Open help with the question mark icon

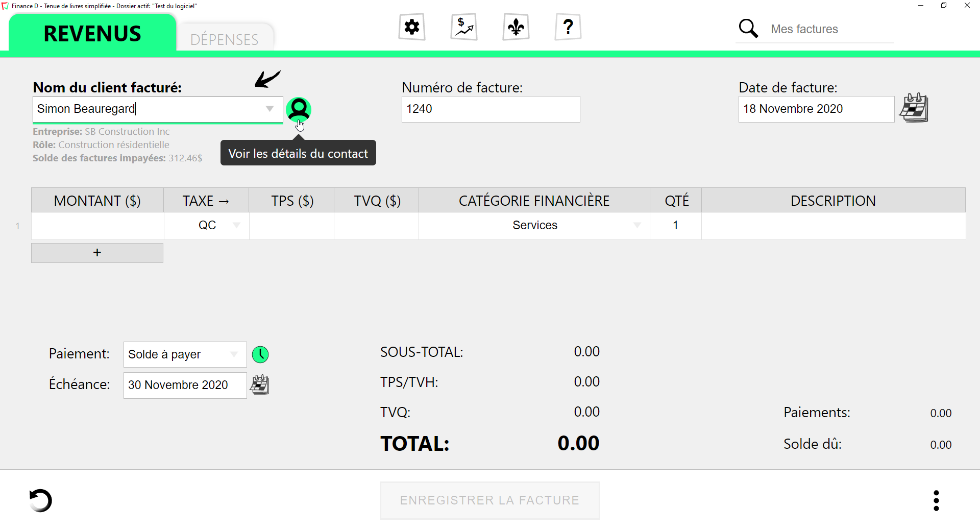pos(568,27)
